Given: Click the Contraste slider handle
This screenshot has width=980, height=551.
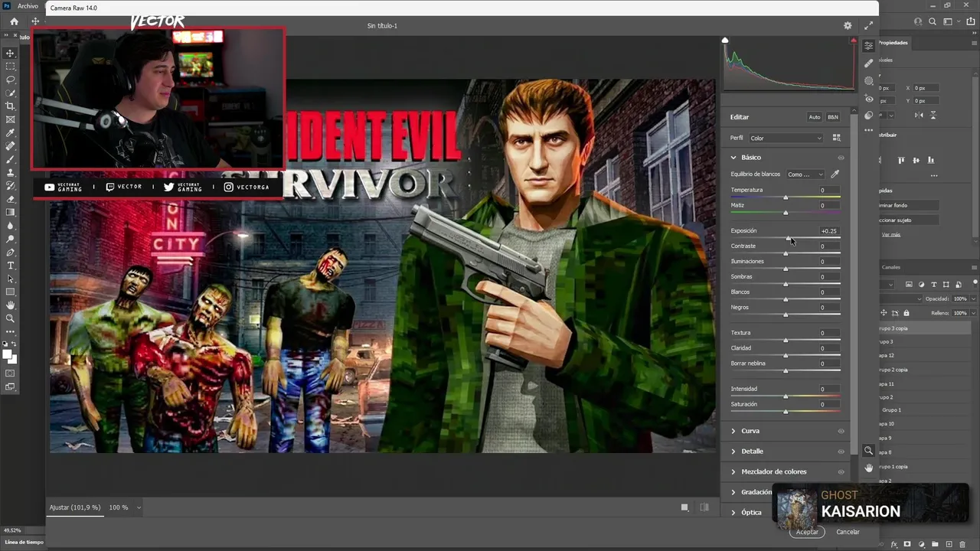Looking at the screenshot, I should coord(786,253).
